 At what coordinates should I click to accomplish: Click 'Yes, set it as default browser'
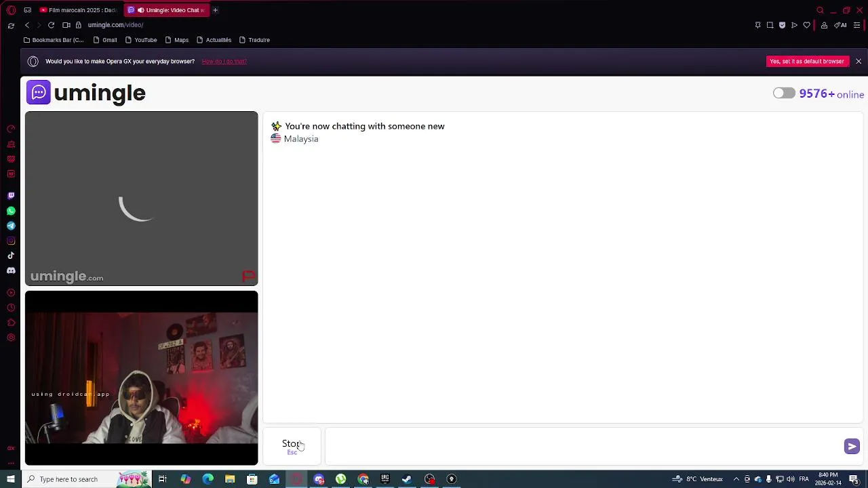point(807,62)
